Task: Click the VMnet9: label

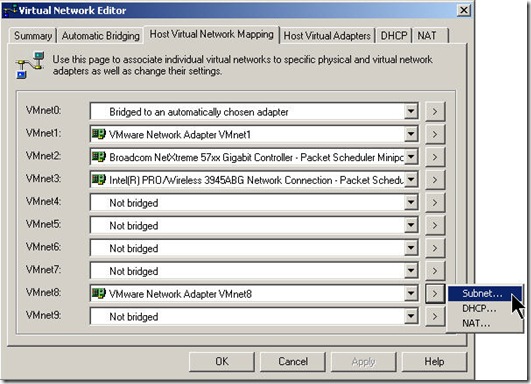Action: click(x=44, y=315)
